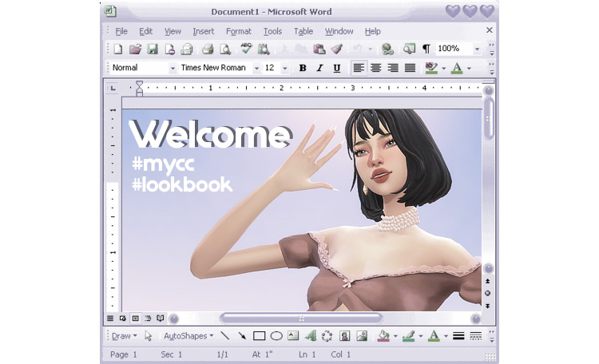Apply Fill Color paint bucket
This screenshot has width=599, height=364.
coord(383,336)
